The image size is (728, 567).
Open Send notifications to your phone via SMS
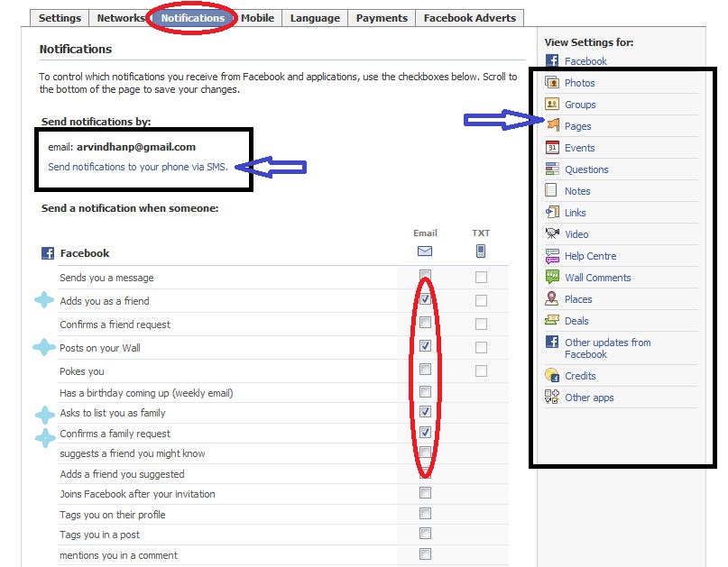(138, 167)
